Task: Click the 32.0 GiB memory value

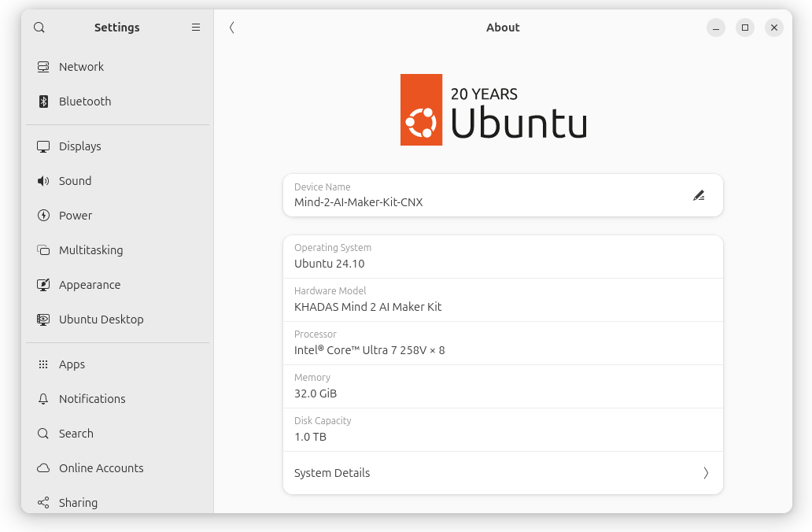Action: point(316,393)
